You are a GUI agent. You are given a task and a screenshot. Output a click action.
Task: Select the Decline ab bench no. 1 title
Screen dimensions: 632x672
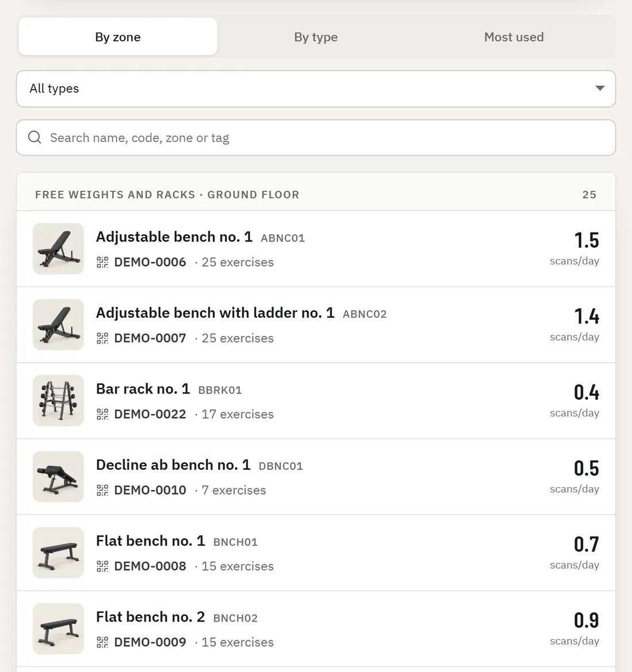[x=173, y=465]
